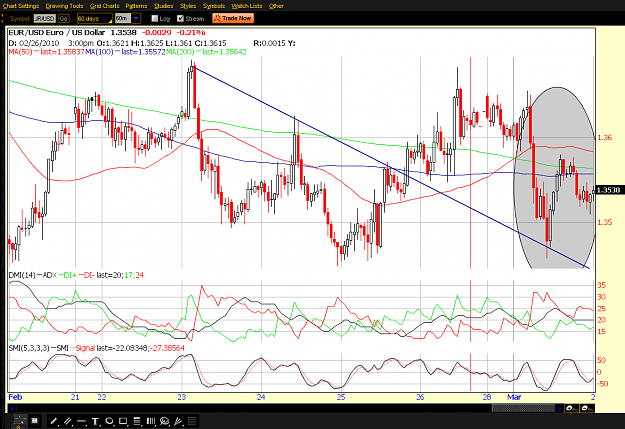625x429 pixels.
Task: Select the trend line drawing tool
Action: [54, 421]
